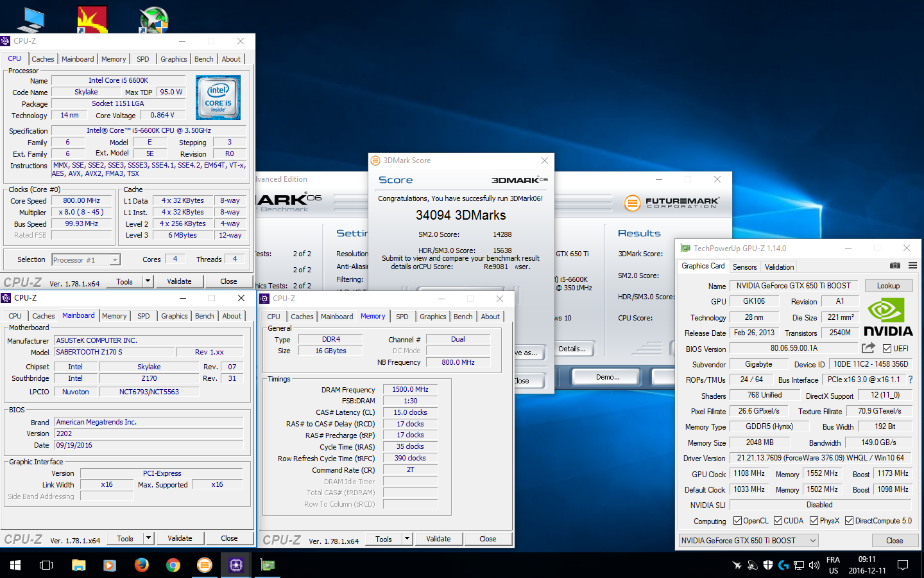Viewport: 924px width, 578px height.
Task: Toggle the PhysX checkbox
Action: coord(814,521)
